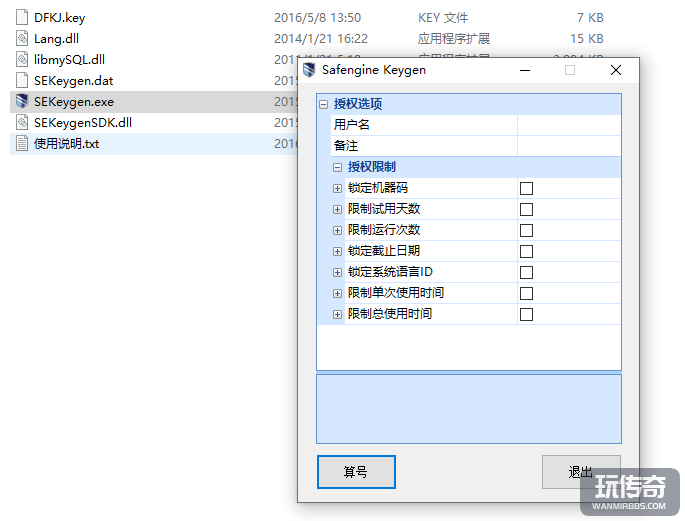685x521 pixels.
Task: Select the SEKeygen.dat file name
Action: pos(73,80)
